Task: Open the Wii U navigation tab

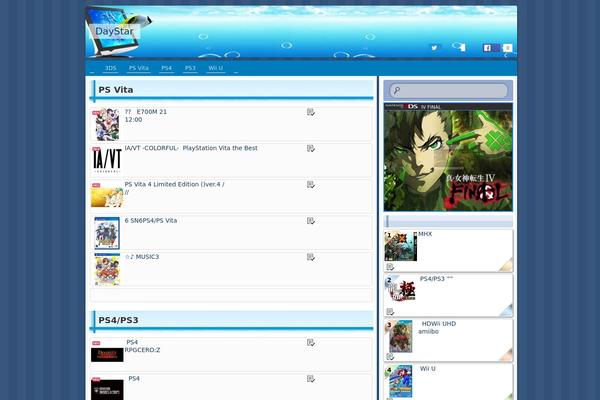Action: 215,68
